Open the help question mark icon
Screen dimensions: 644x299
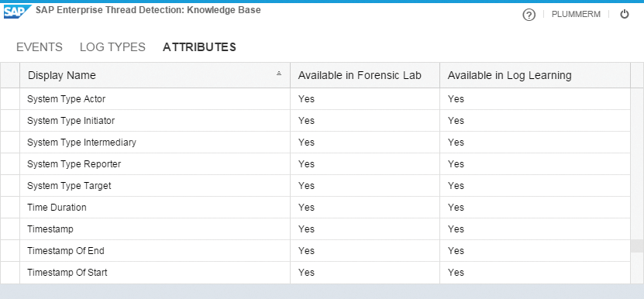[x=529, y=15]
